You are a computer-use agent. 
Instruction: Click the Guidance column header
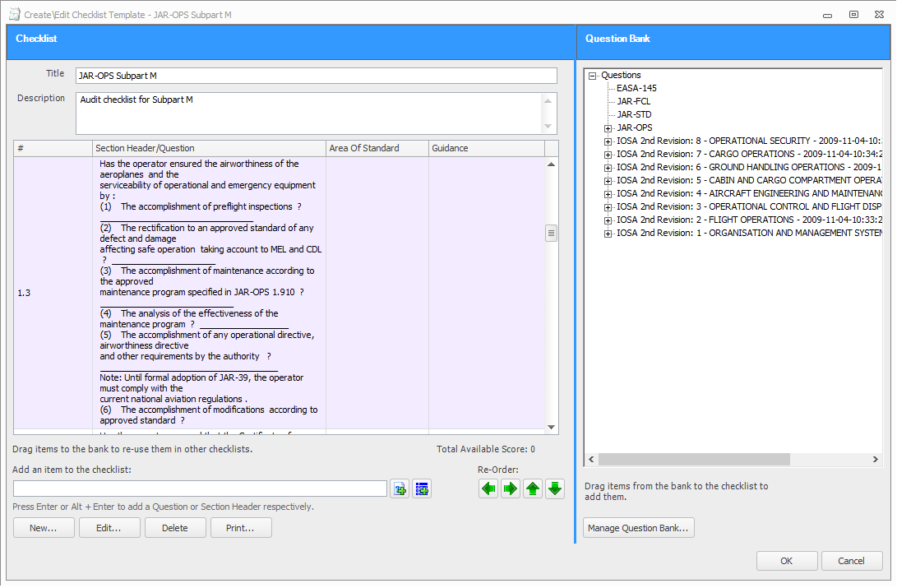[x=487, y=148]
